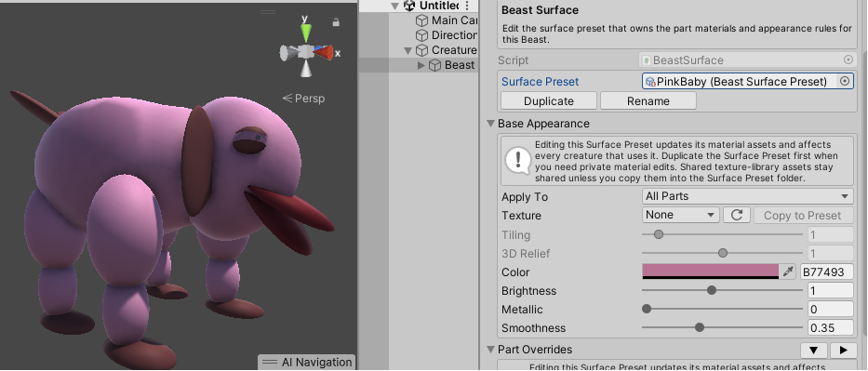Open the Color swatch picker
The width and height of the screenshot is (868, 371).
(x=710, y=272)
